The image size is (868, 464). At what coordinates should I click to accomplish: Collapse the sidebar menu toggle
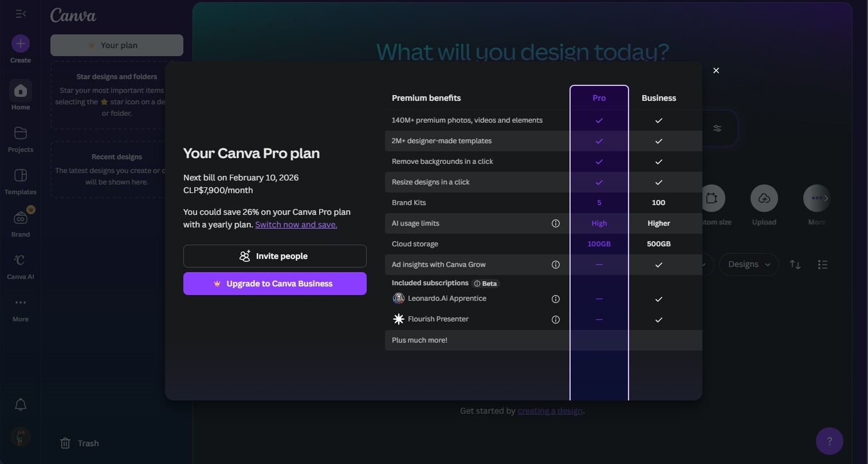pos(21,14)
